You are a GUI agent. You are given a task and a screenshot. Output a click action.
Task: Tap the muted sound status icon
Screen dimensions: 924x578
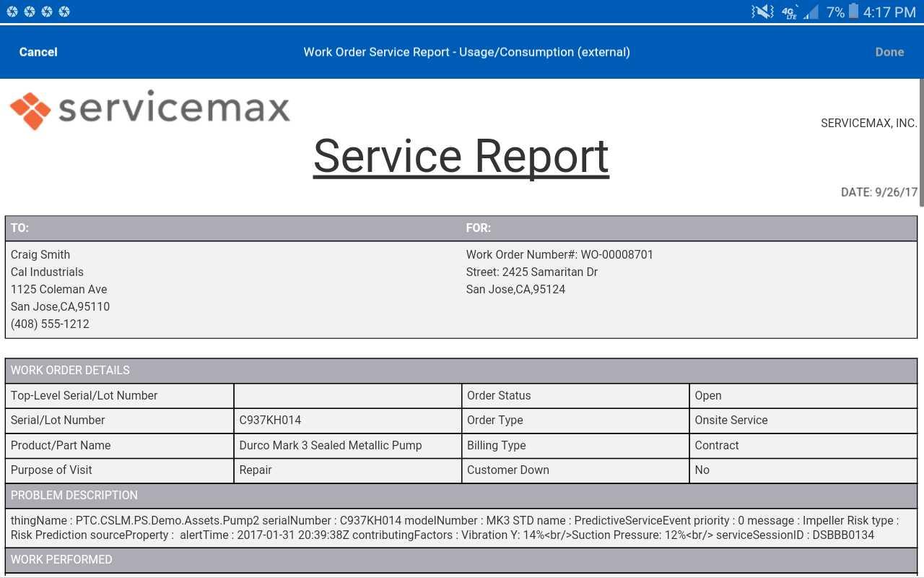point(762,12)
